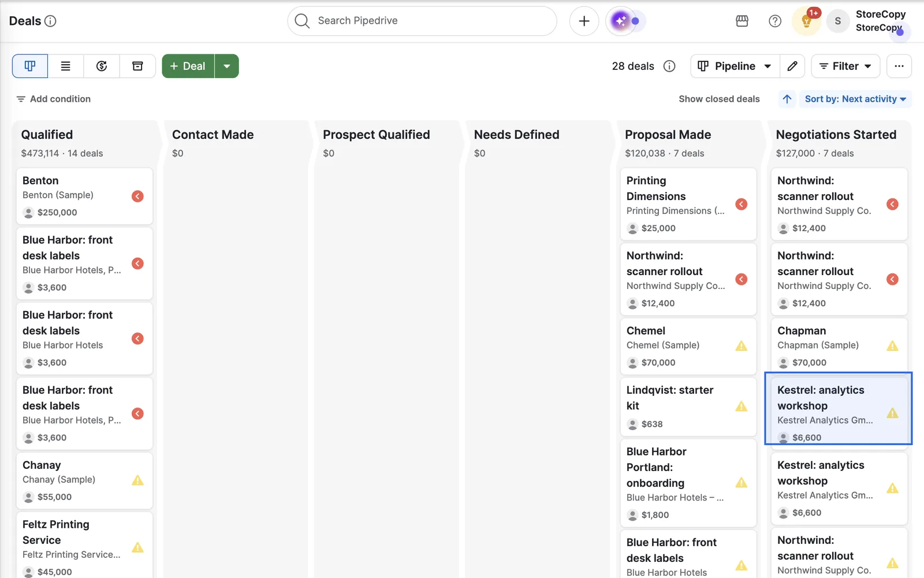The height and width of the screenshot is (578, 924).
Task: Open the marketplace store icon
Action: (x=742, y=21)
